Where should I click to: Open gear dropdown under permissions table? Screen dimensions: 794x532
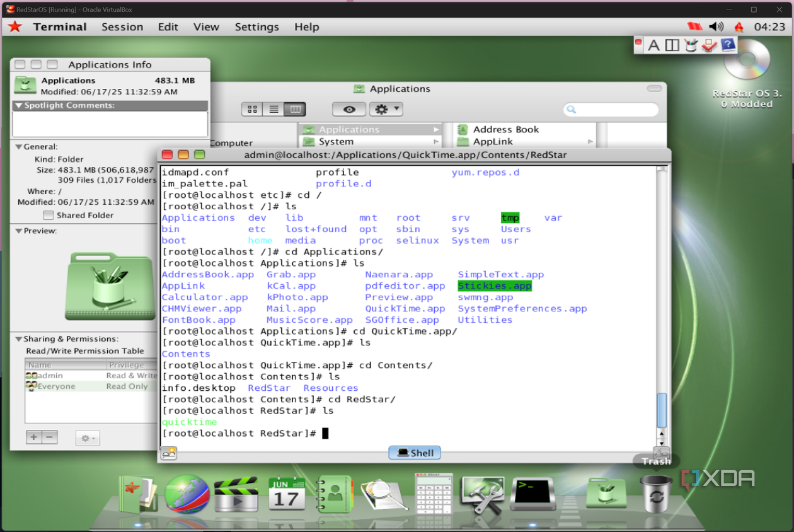88,437
